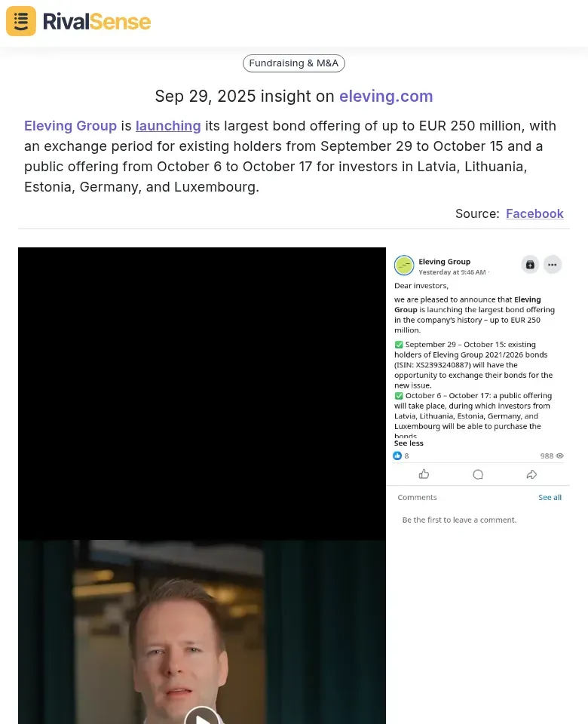Open the eleving.com link in heading
Screen dimensions: 588x724
(x=386, y=96)
